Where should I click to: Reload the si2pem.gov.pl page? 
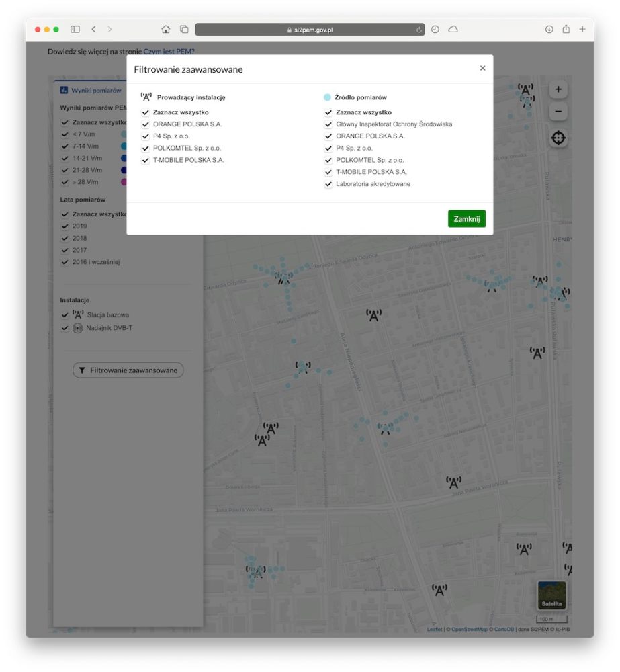[x=418, y=30]
